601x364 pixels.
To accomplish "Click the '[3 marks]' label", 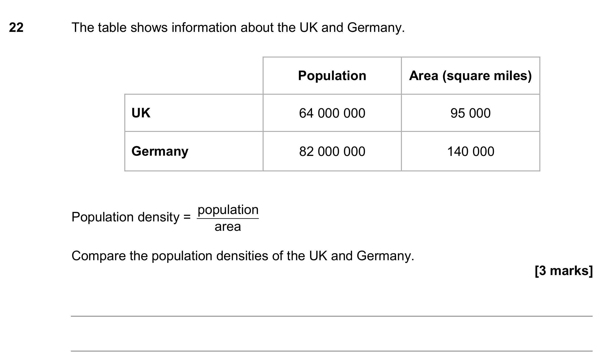I will (x=564, y=271).
